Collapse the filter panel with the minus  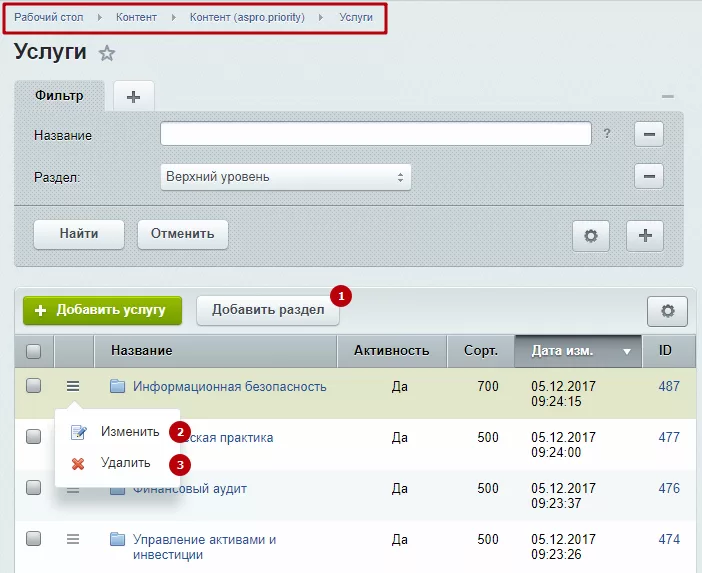[668, 96]
